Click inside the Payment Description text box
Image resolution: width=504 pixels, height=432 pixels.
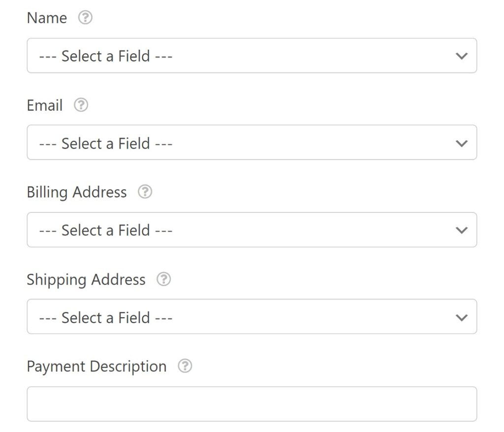coord(252,403)
